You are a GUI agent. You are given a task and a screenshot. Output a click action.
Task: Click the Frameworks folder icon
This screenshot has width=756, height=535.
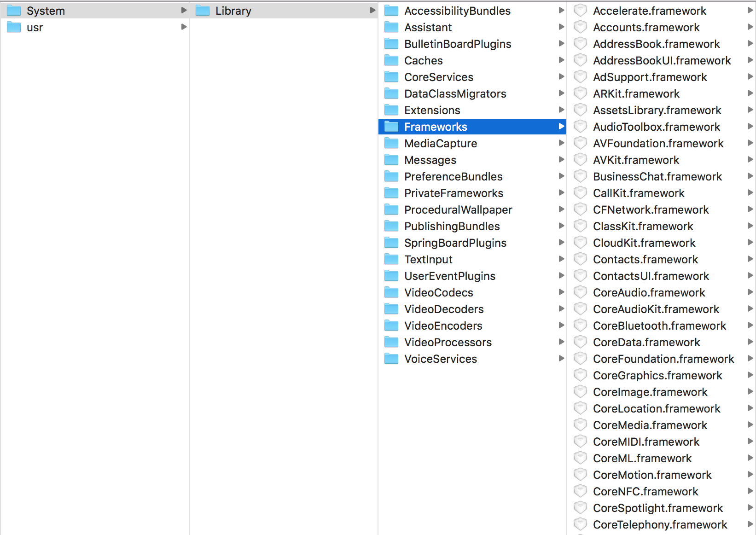coord(391,127)
